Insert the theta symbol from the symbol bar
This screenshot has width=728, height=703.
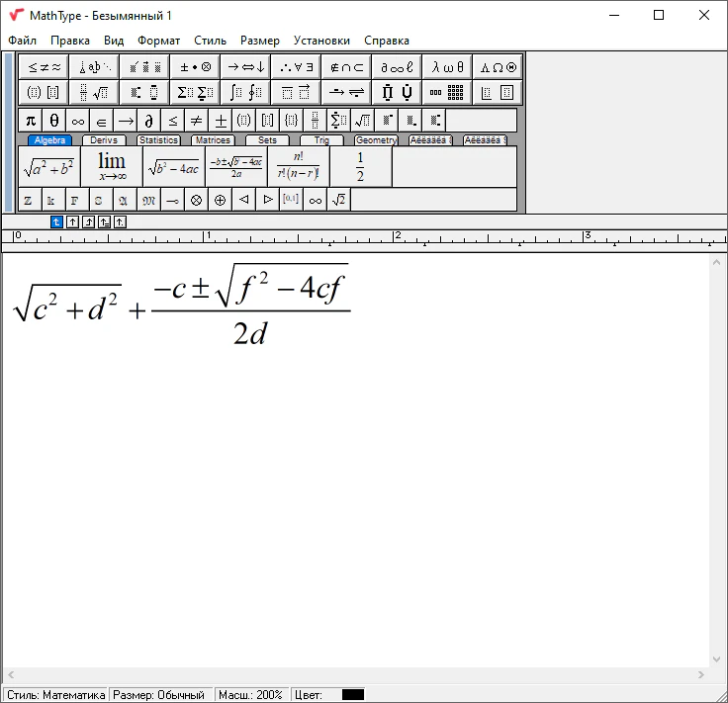pos(54,121)
